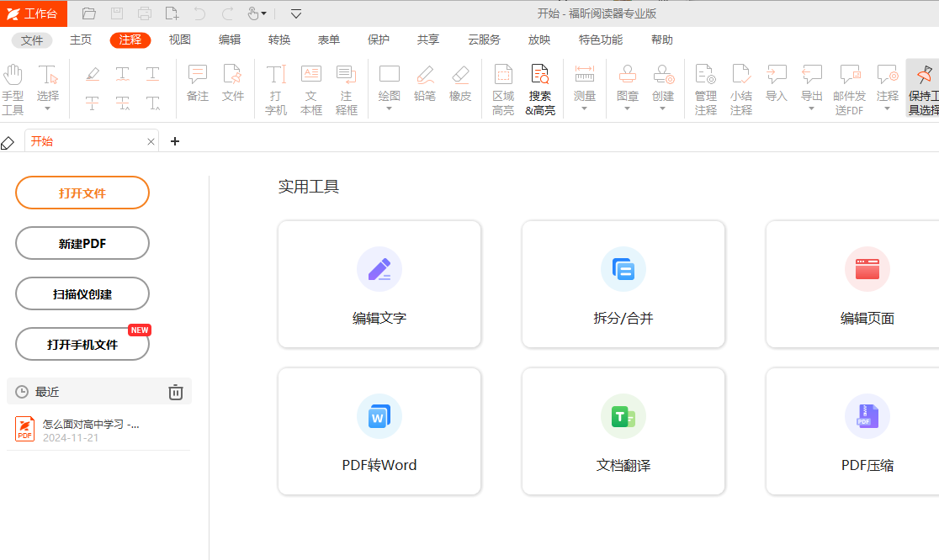The width and height of the screenshot is (939, 560).
Task: Clear recent files with the trash icon
Action: tap(175, 392)
